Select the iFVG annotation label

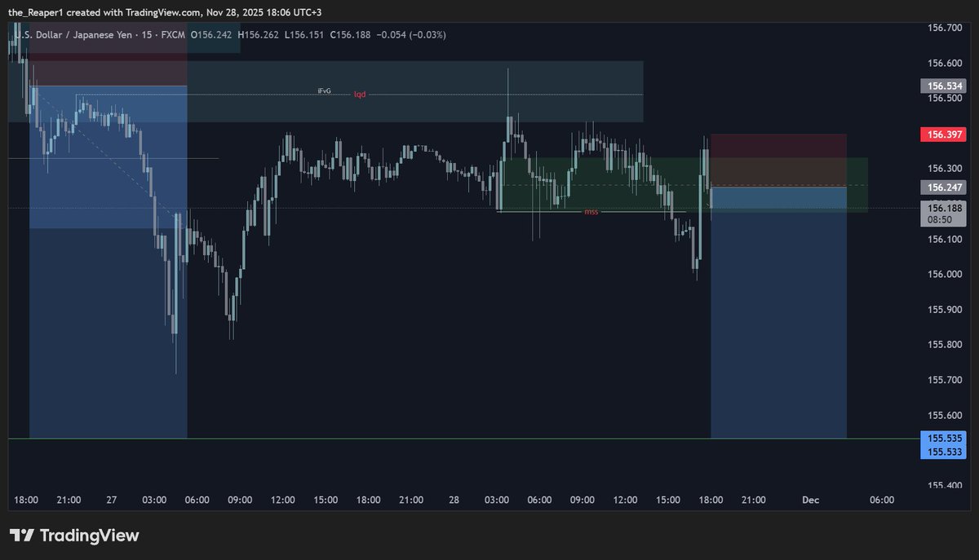[x=324, y=91]
